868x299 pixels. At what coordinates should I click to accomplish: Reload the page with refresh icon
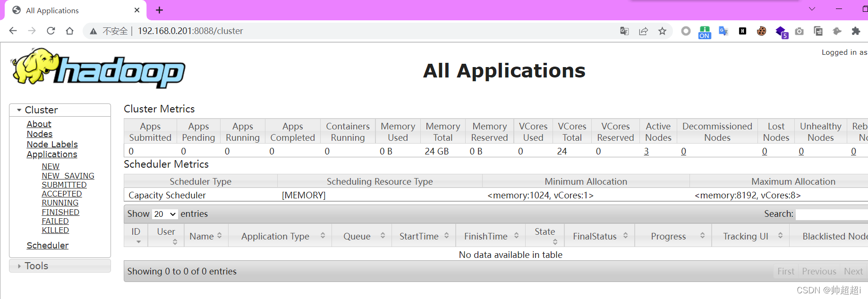tap(51, 31)
